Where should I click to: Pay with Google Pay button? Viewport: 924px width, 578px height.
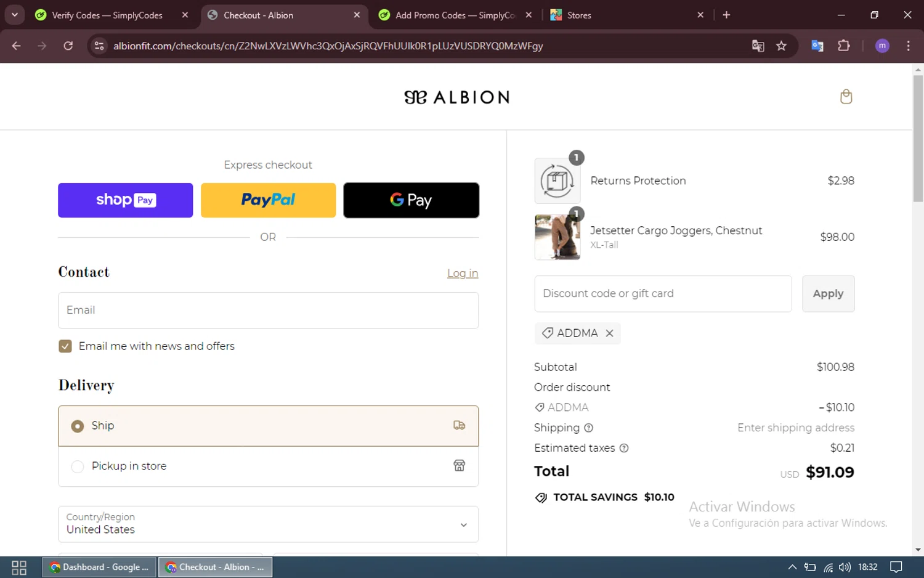click(x=411, y=200)
